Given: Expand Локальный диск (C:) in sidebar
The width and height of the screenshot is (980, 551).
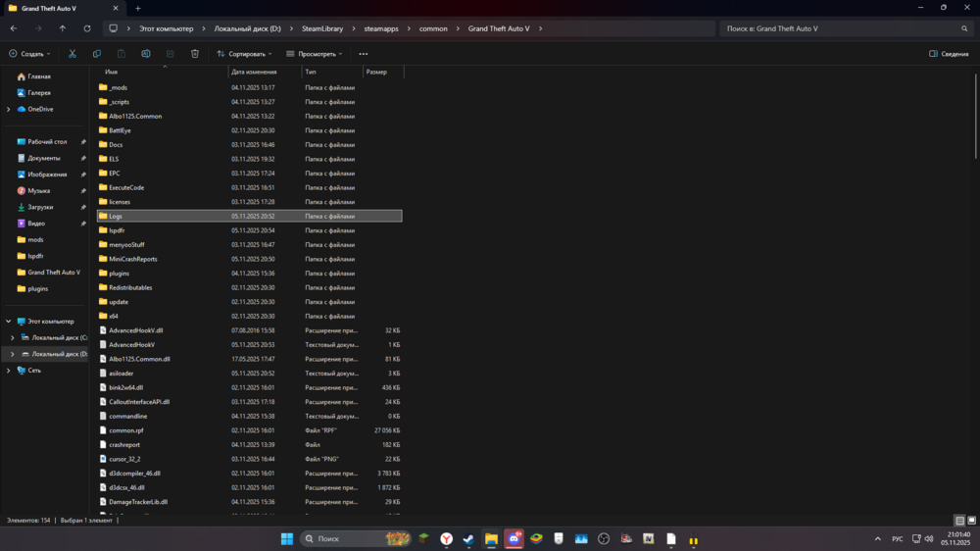Looking at the screenshot, I should 13,337.
